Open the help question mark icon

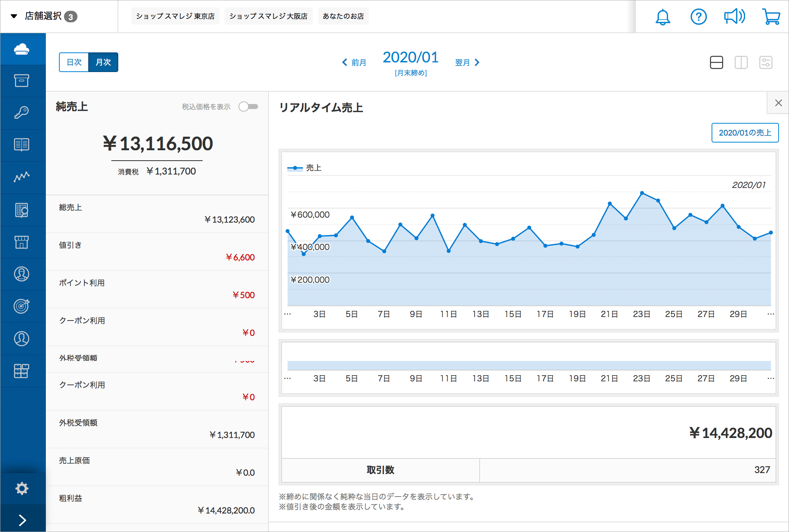698,17
